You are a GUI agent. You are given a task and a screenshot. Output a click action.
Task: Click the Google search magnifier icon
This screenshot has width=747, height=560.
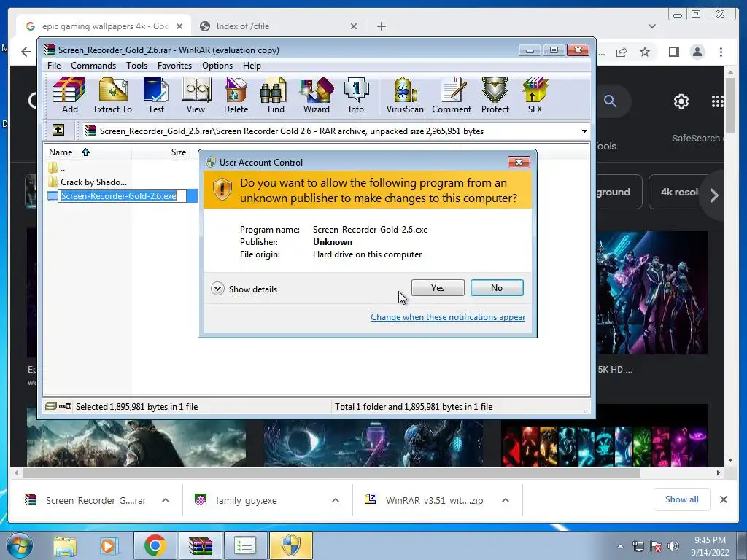pyautogui.click(x=611, y=101)
